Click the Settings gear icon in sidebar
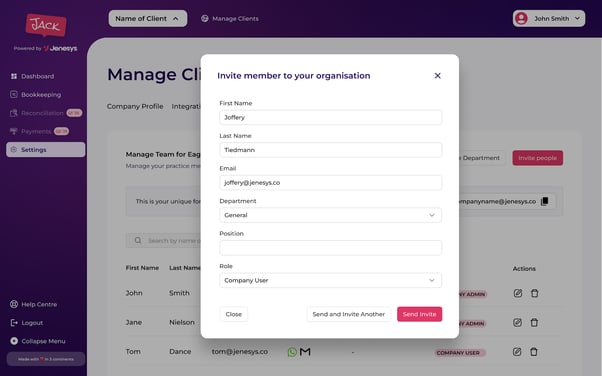 (x=14, y=150)
